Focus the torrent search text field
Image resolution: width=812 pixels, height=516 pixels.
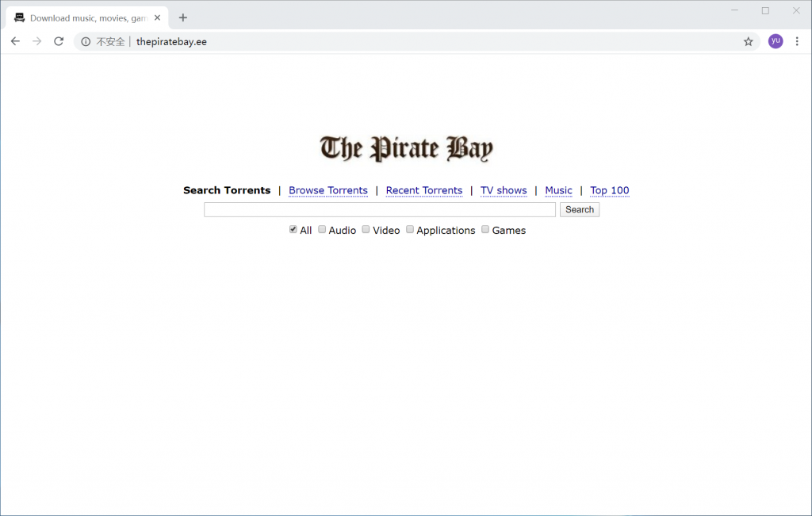[x=379, y=209]
